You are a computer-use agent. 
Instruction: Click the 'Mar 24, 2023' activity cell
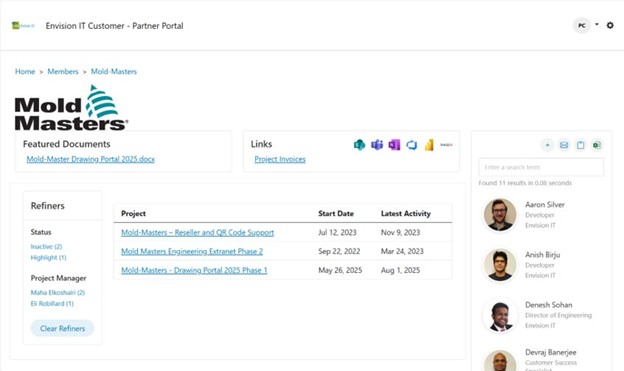coord(402,252)
